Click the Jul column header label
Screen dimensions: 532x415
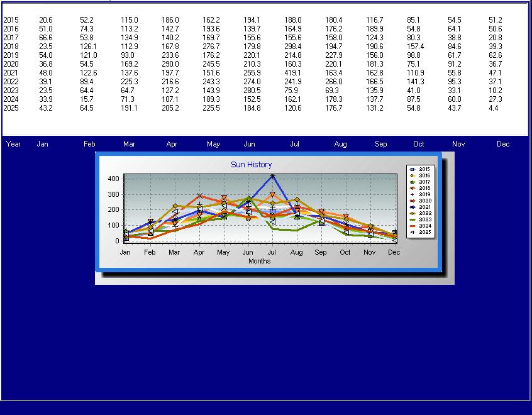point(294,144)
